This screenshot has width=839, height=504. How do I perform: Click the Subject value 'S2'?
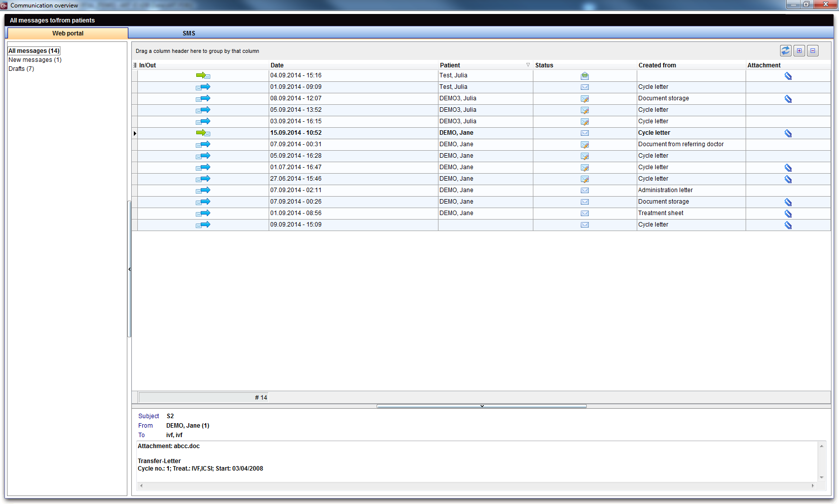coord(170,416)
